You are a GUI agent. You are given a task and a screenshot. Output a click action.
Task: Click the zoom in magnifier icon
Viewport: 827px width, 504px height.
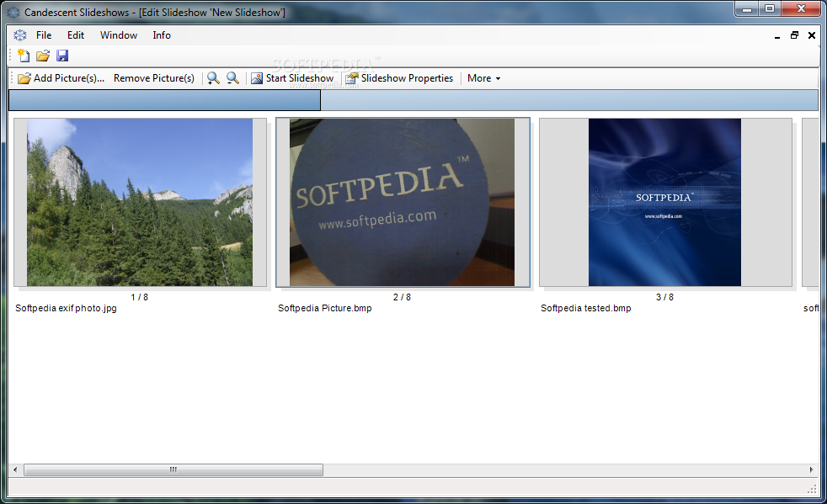213,78
